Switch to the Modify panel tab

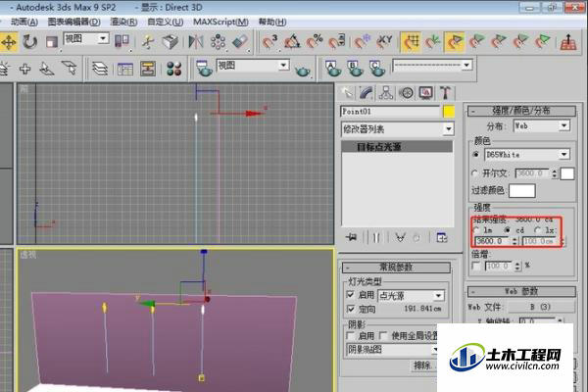click(366, 92)
